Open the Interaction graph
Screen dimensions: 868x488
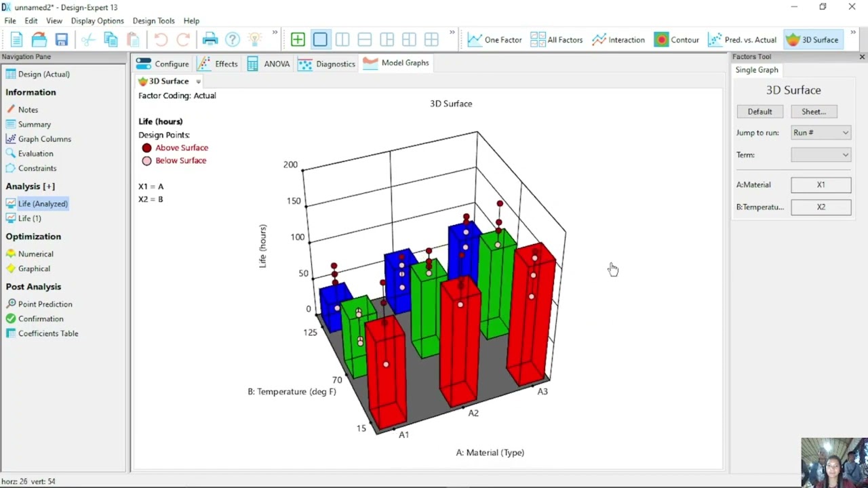coord(618,39)
